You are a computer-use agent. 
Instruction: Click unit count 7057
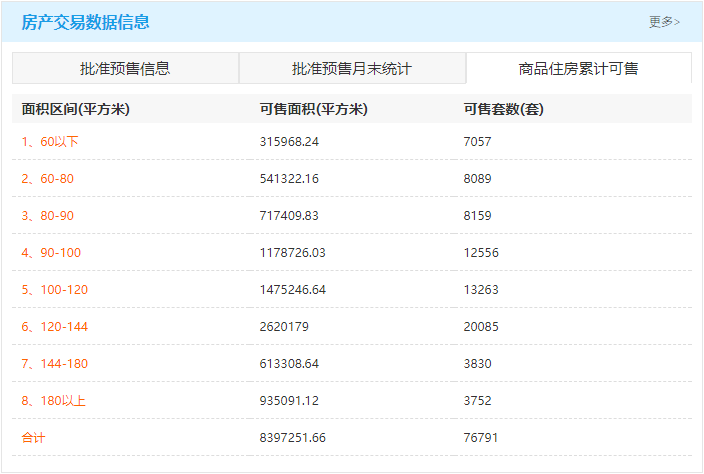point(477,142)
